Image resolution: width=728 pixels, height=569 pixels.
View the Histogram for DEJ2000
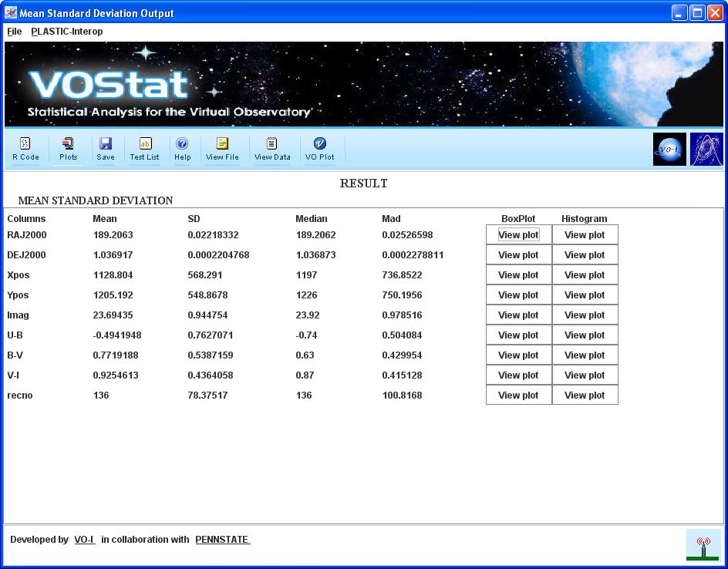tap(585, 254)
